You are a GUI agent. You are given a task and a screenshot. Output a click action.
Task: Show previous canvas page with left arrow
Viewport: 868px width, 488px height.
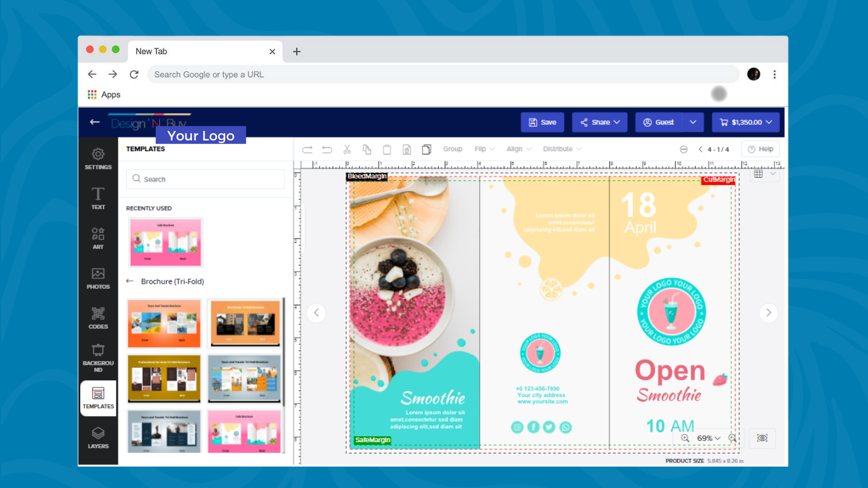(x=316, y=312)
